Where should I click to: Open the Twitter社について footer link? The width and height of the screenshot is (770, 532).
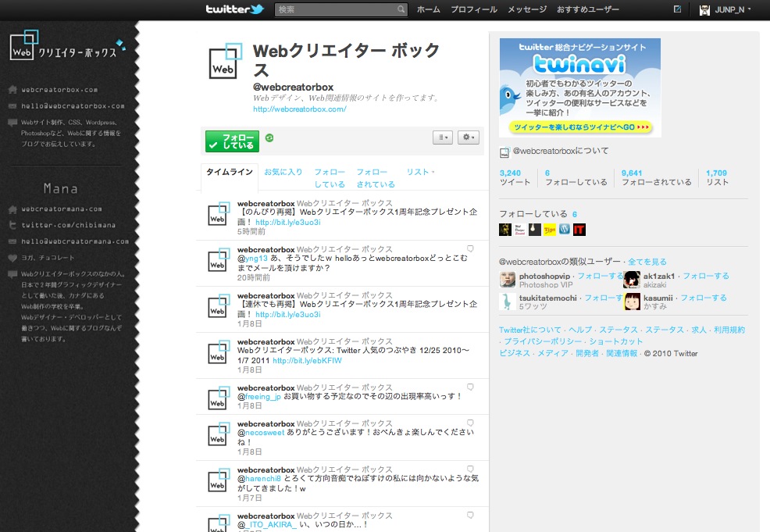click(530, 330)
